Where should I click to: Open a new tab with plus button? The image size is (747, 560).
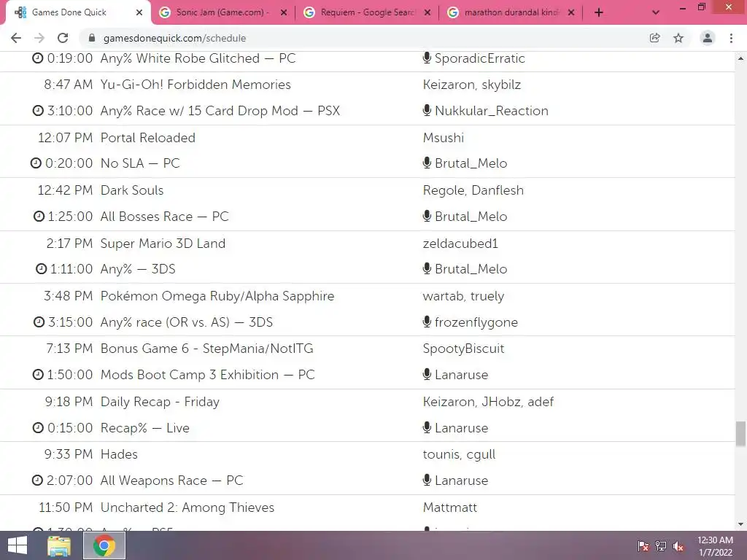[599, 13]
